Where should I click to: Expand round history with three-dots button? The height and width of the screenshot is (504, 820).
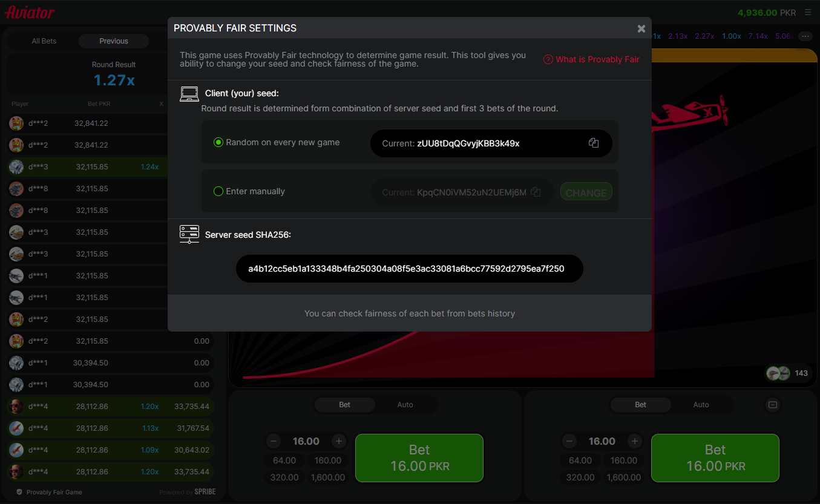tap(805, 36)
